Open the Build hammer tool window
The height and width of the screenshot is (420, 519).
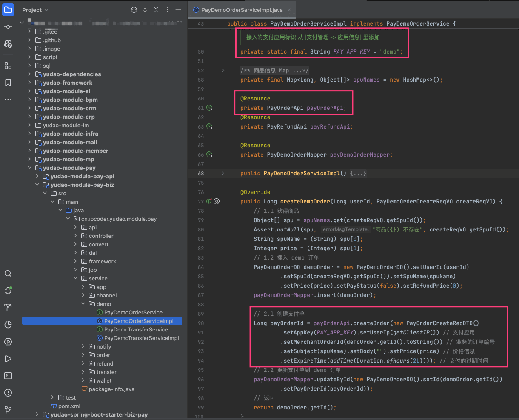tap(8, 308)
